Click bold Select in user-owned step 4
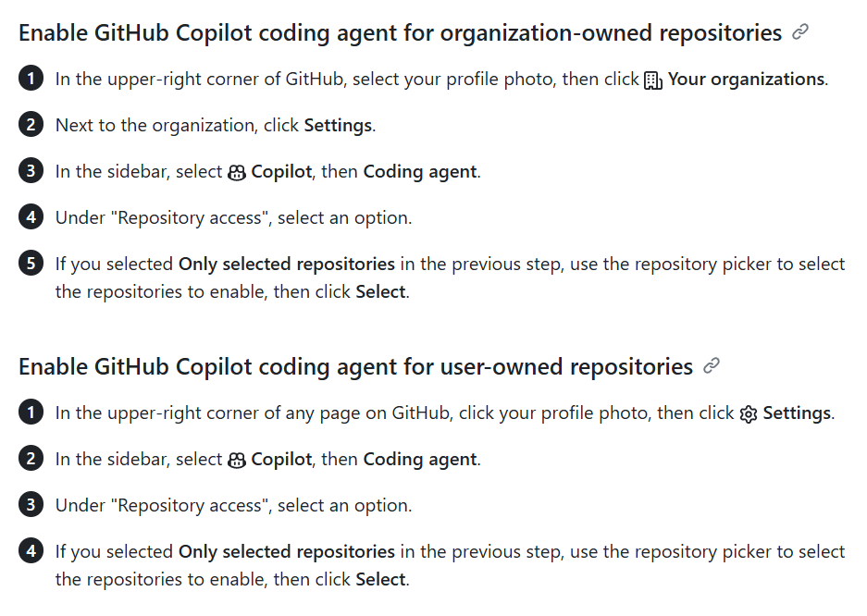The image size is (867, 616). tap(380, 580)
